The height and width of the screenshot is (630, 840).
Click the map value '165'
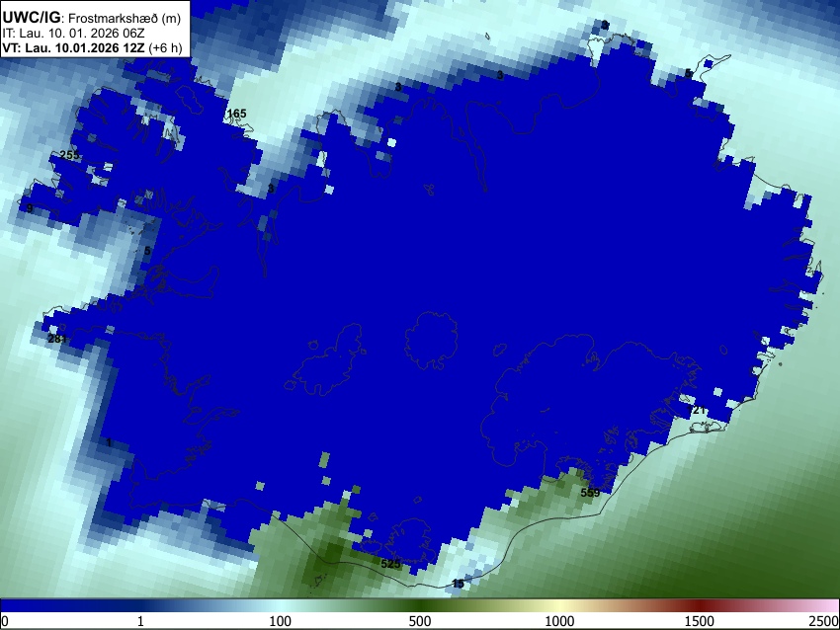coord(237,114)
